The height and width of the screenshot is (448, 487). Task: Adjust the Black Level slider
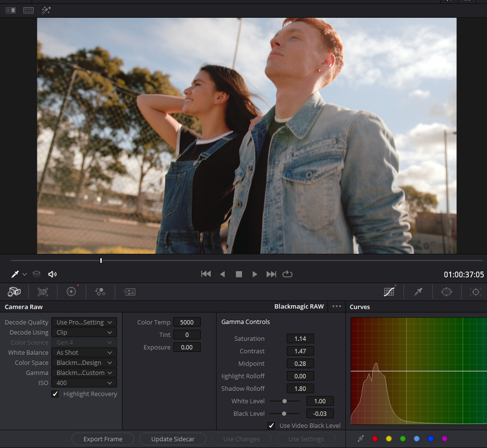284,413
